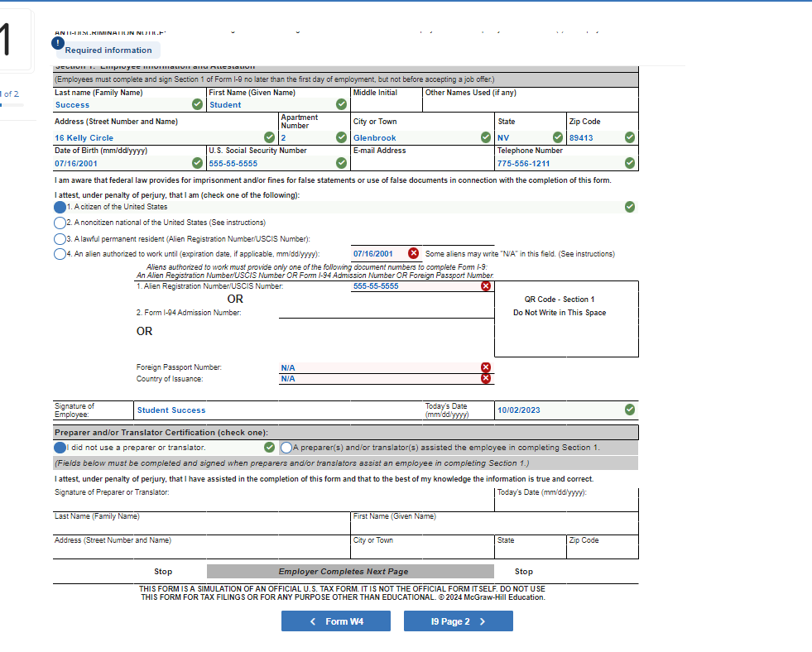812x652 pixels.
Task: Select 'I did not use a preparer or translator'
Action: (x=60, y=448)
